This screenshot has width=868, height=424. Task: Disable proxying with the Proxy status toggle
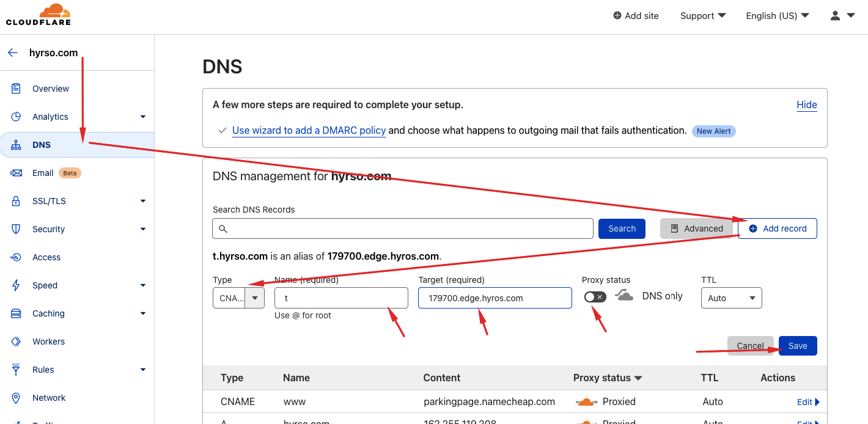coord(594,296)
